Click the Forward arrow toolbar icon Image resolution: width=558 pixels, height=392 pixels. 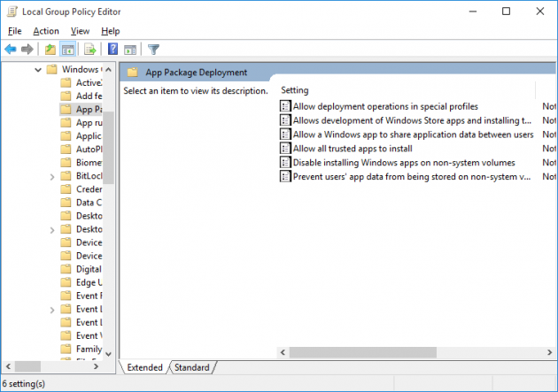click(27, 49)
